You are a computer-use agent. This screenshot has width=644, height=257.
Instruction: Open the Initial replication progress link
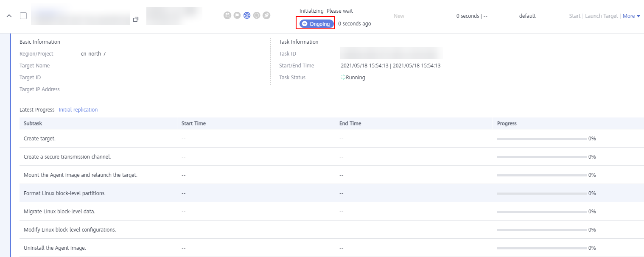point(78,110)
